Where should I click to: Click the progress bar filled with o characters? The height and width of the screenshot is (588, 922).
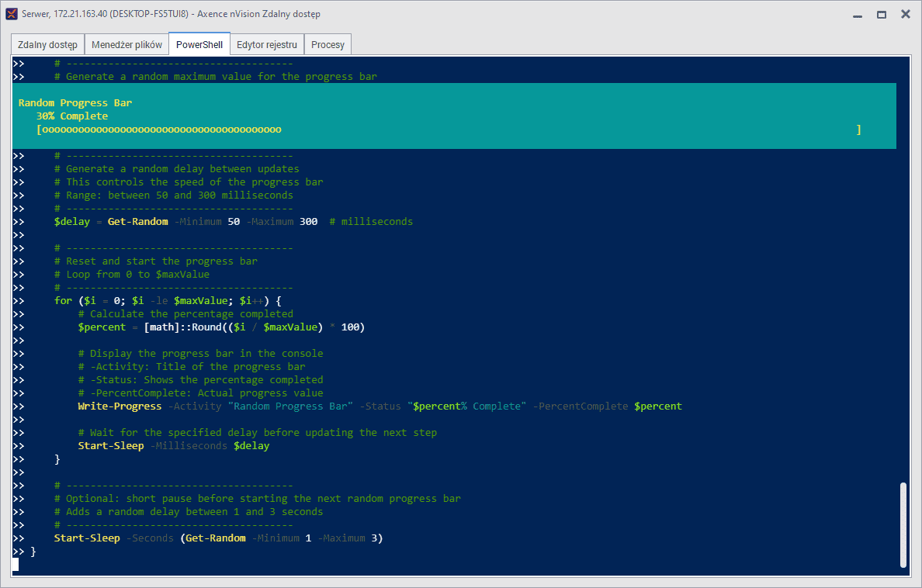160,130
